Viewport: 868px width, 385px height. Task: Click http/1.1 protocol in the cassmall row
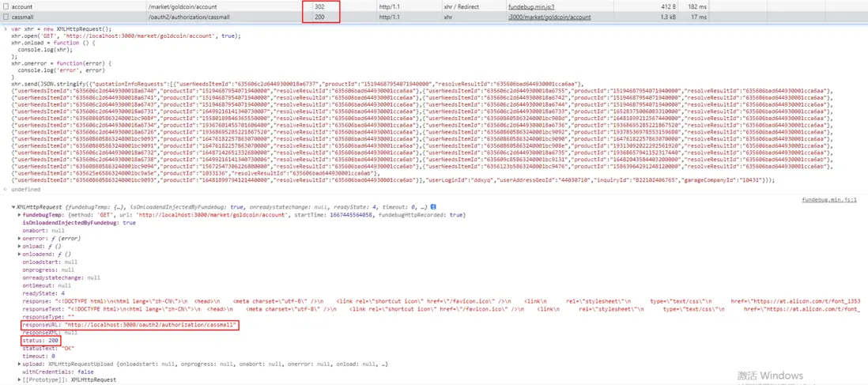point(389,17)
